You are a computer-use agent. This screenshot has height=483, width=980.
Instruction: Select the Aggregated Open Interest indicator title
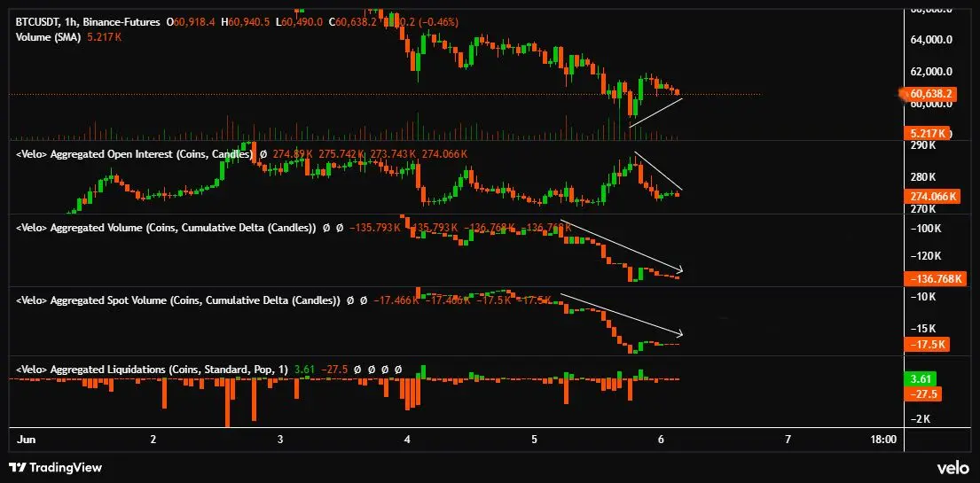click(x=134, y=153)
